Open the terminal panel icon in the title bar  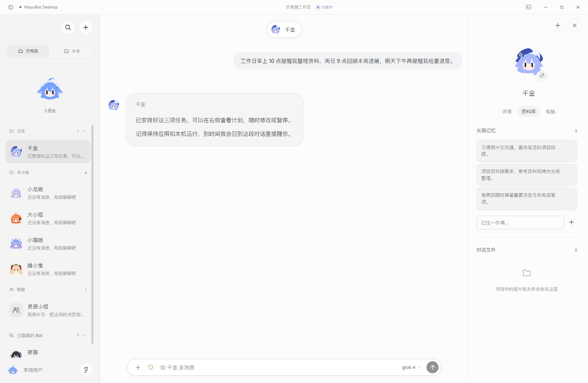529,7
